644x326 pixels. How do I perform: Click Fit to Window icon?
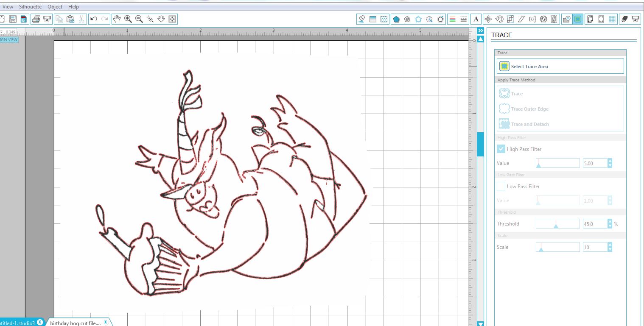click(x=172, y=19)
